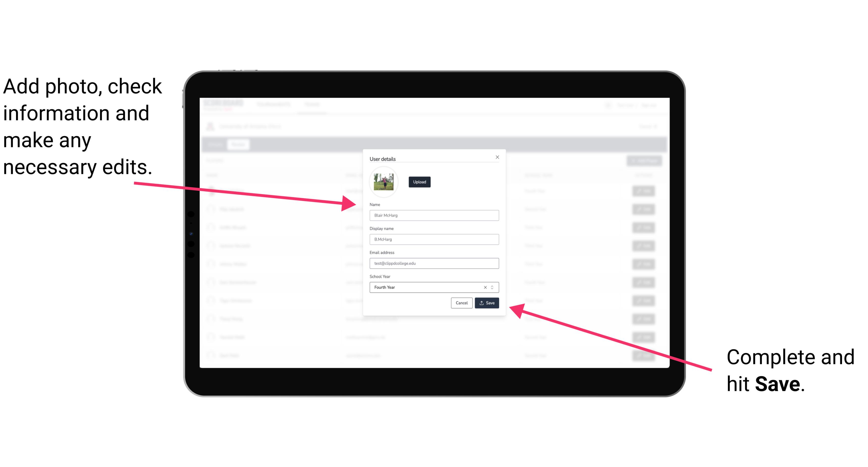This screenshot has width=868, height=467.
Task: Click the Name input field
Action: (x=433, y=215)
